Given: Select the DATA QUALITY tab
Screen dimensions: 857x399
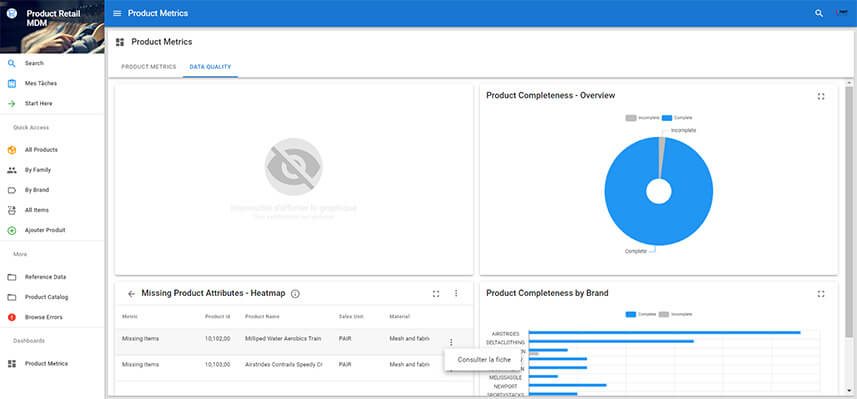Looking at the screenshot, I should 210,67.
